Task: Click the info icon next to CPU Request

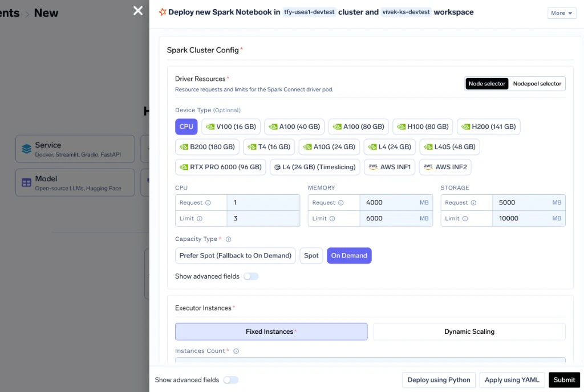Action: (x=208, y=203)
